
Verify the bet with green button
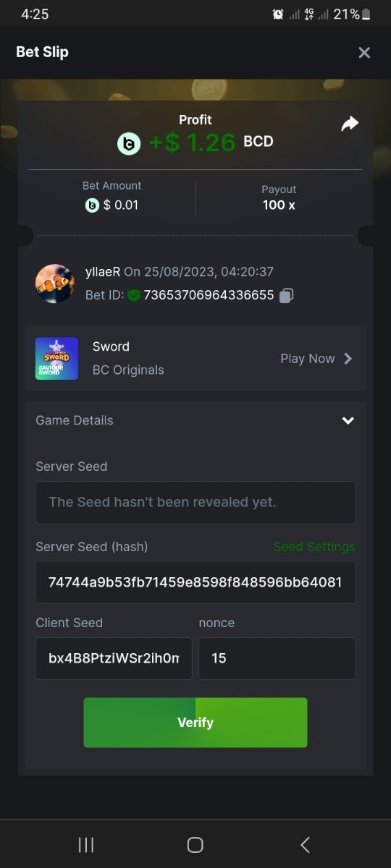pyautogui.click(x=195, y=722)
